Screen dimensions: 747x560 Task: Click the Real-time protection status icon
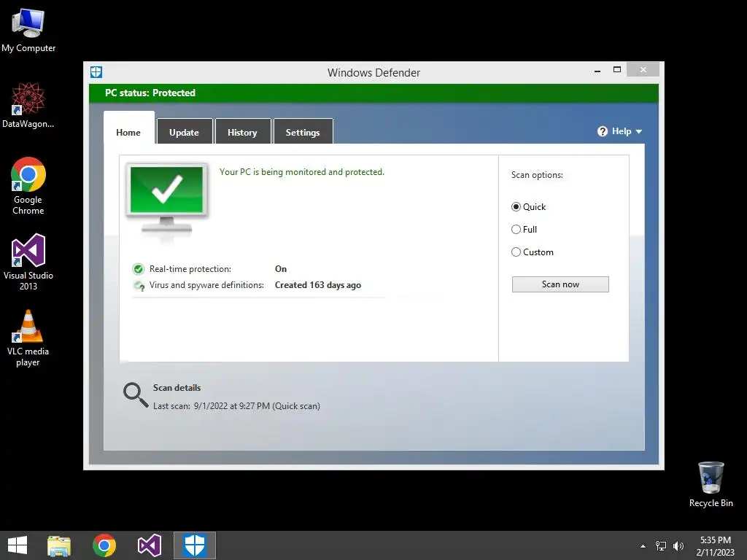pos(138,269)
